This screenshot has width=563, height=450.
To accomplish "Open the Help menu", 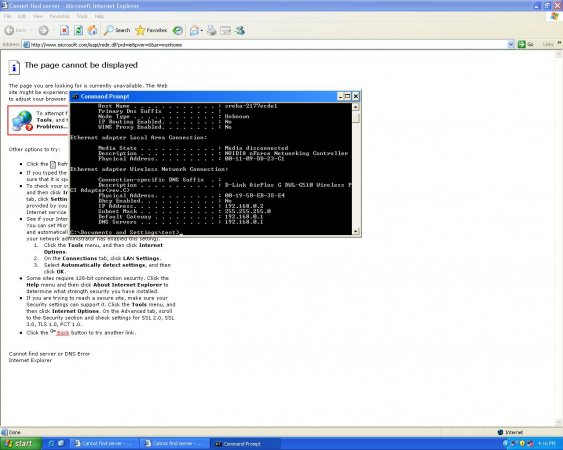I will [99, 16].
